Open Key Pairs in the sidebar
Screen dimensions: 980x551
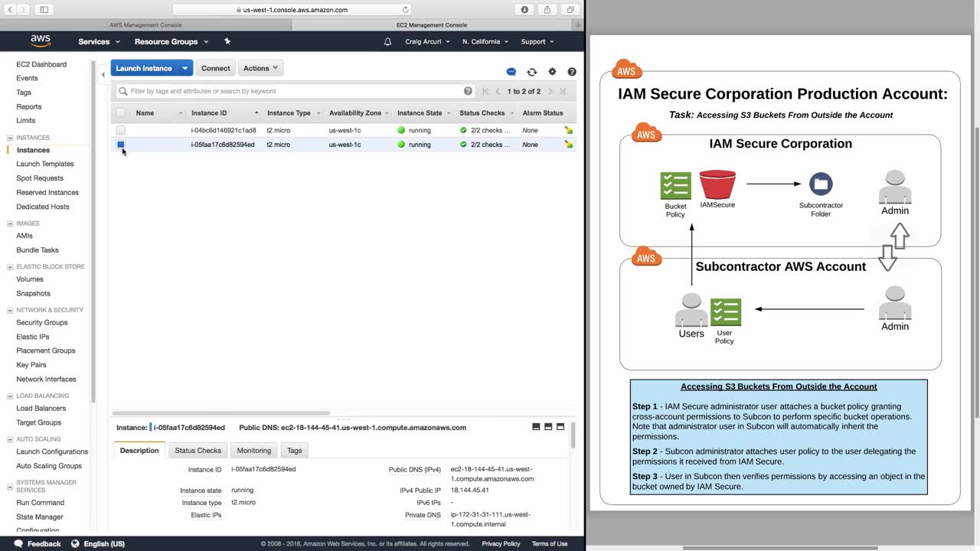pyautogui.click(x=31, y=365)
